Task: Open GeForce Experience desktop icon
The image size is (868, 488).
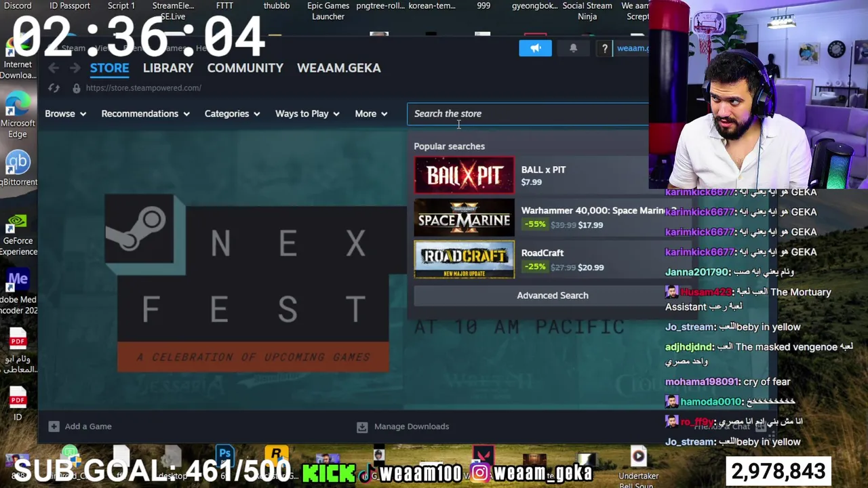Action: 18,235
